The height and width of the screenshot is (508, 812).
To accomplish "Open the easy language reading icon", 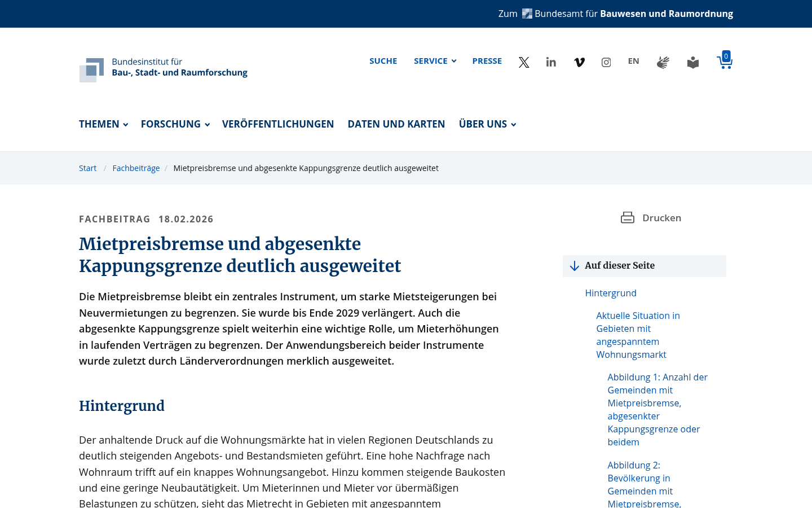I will [x=693, y=62].
